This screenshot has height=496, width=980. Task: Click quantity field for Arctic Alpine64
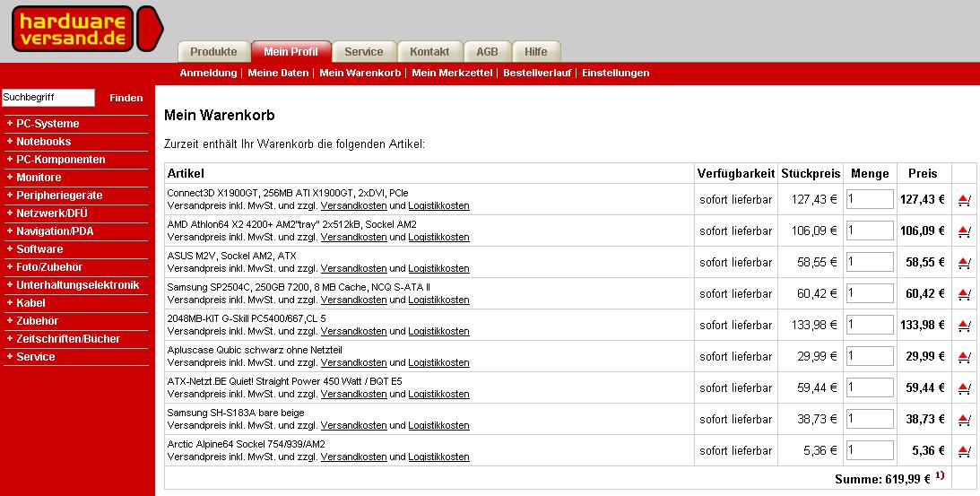click(x=870, y=450)
